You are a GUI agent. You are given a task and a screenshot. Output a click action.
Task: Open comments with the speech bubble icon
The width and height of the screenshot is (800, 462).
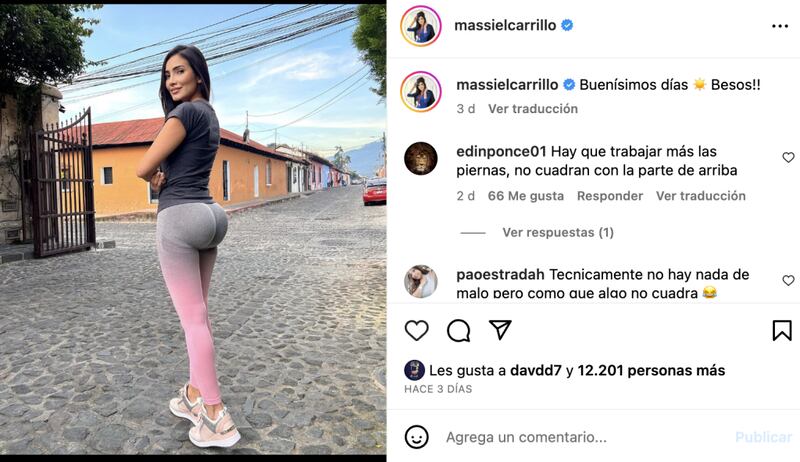point(458,330)
